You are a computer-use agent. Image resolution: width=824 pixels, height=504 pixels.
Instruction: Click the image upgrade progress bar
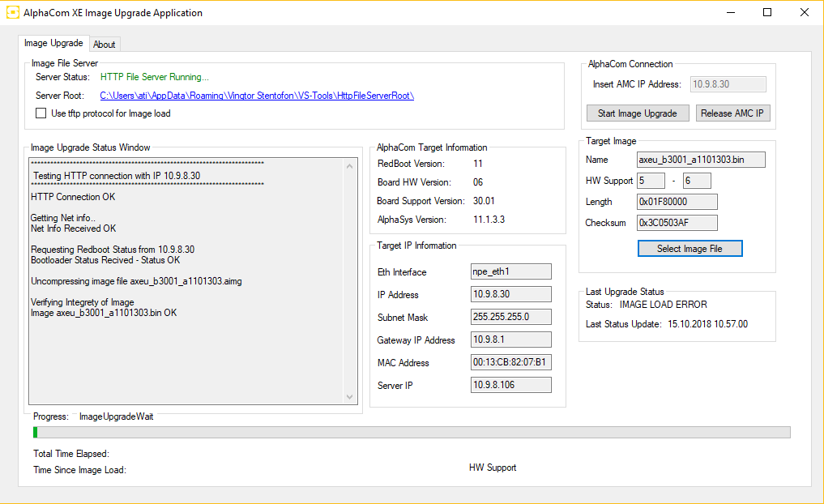412,433
